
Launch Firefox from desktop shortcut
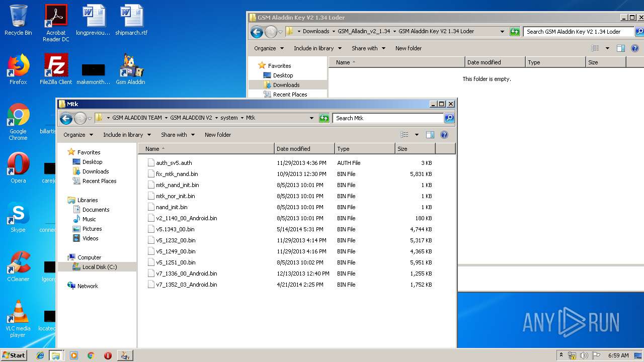coord(18,69)
